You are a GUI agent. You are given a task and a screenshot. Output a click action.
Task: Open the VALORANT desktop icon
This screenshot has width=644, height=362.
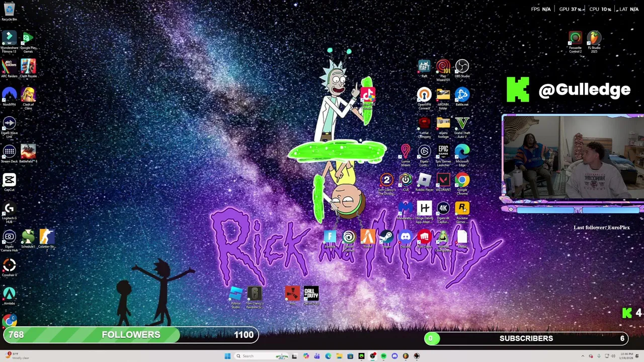tap(443, 182)
